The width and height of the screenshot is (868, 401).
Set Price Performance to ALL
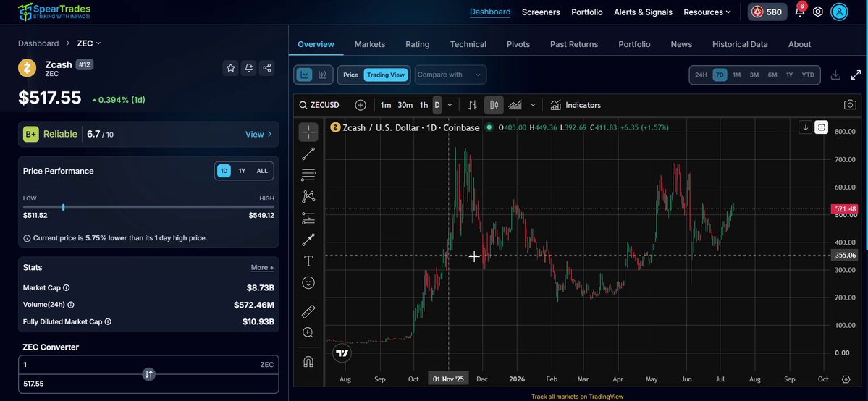tap(262, 171)
